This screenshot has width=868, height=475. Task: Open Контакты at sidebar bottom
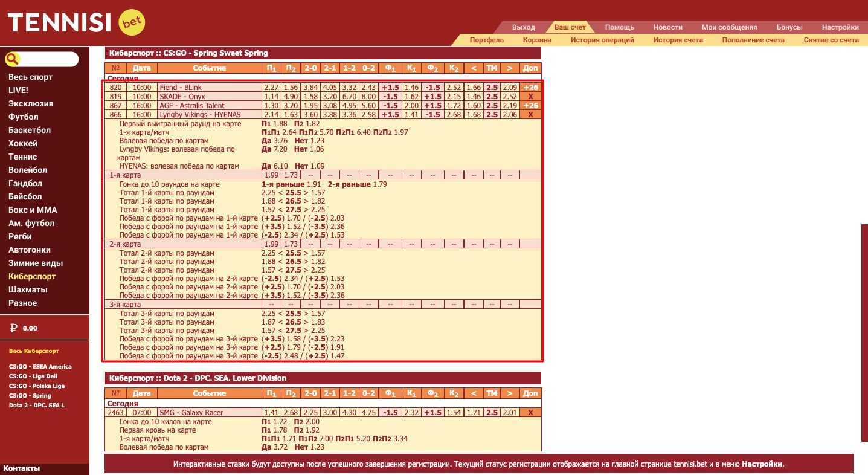[x=21, y=468]
